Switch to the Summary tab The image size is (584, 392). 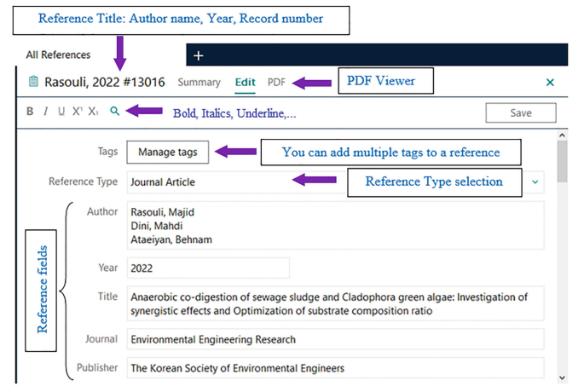pyautogui.click(x=199, y=83)
